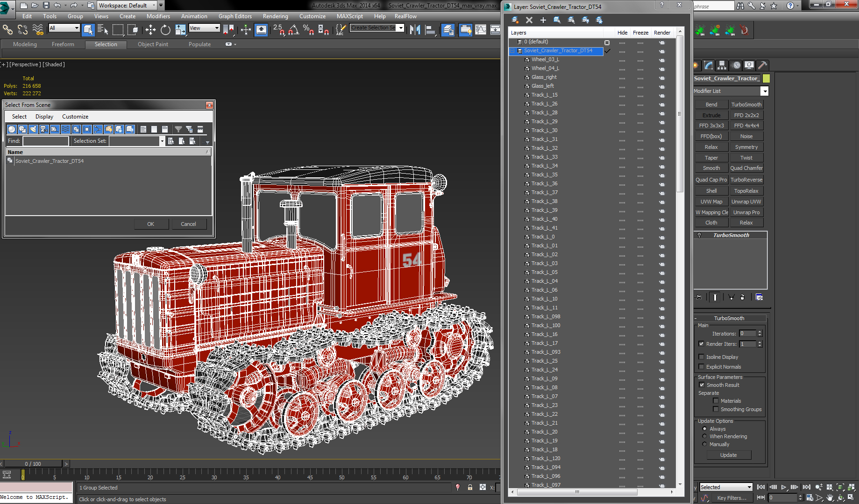
Task: Open the Rendering menu
Action: [275, 16]
